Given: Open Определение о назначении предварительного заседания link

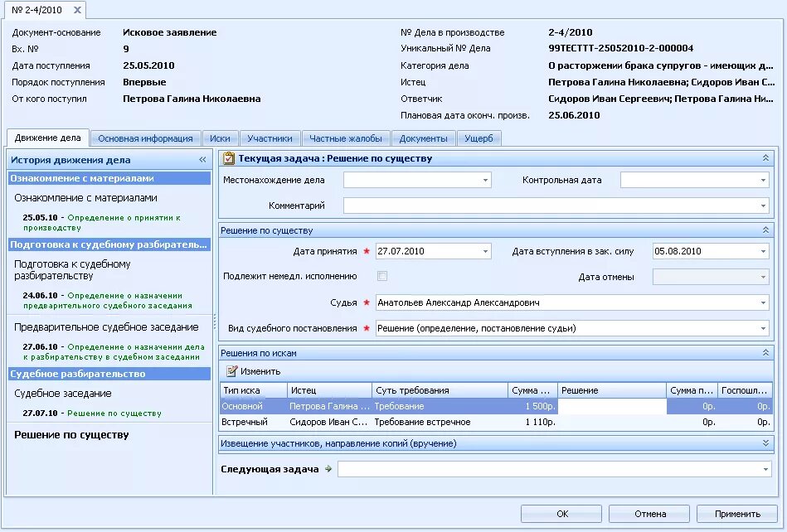Looking at the screenshot, I should click(x=108, y=300).
